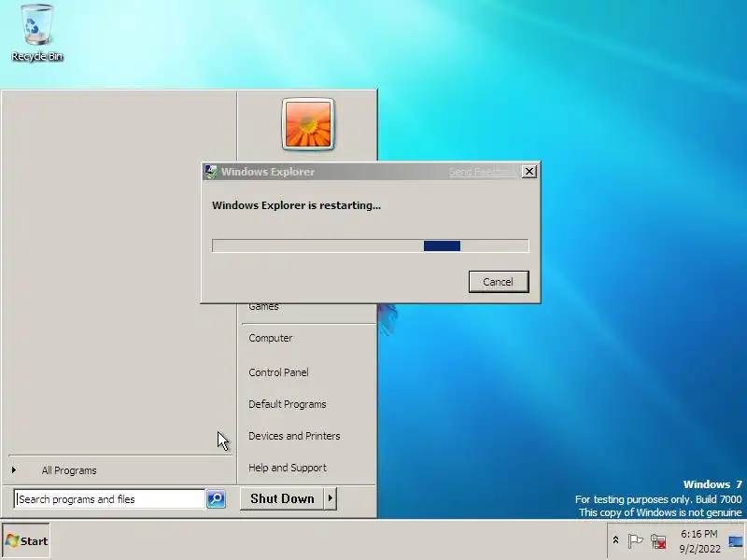747x560 pixels.
Task: Click the Send Feedback link in title bar
Action: point(483,172)
